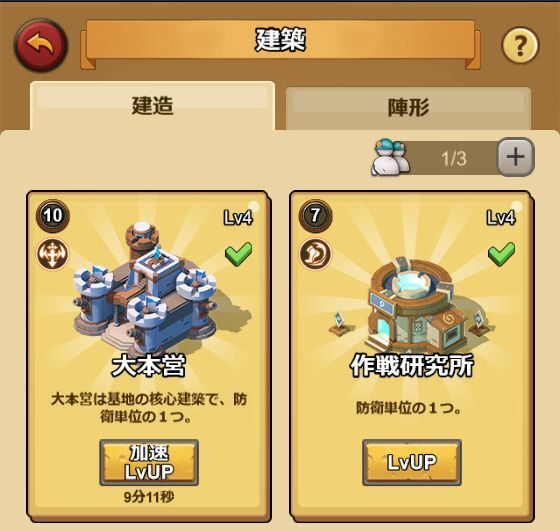Viewport: 560px width, 531px height.
Task: Switch to the 建造 tab
Action: [152, 106]
